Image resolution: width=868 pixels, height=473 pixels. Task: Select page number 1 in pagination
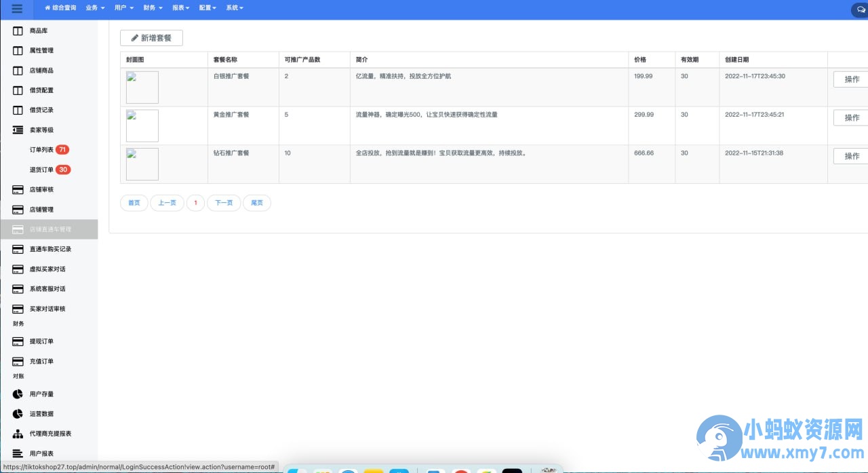195,203
